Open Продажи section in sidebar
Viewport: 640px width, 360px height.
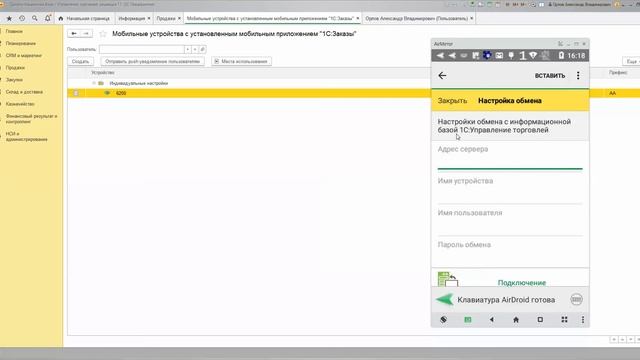click(15, 68)
